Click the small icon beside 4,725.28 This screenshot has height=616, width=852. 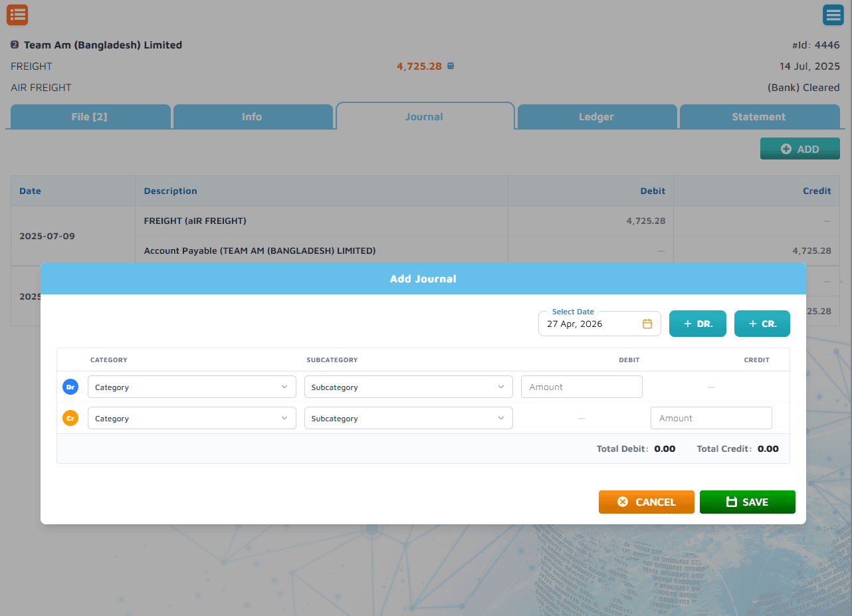tap(451, 66)
